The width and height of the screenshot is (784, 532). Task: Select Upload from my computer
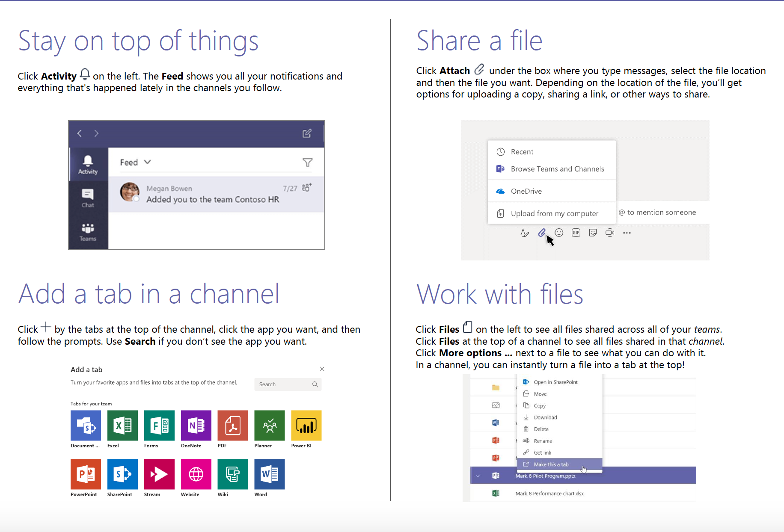[x=554, y=213]
